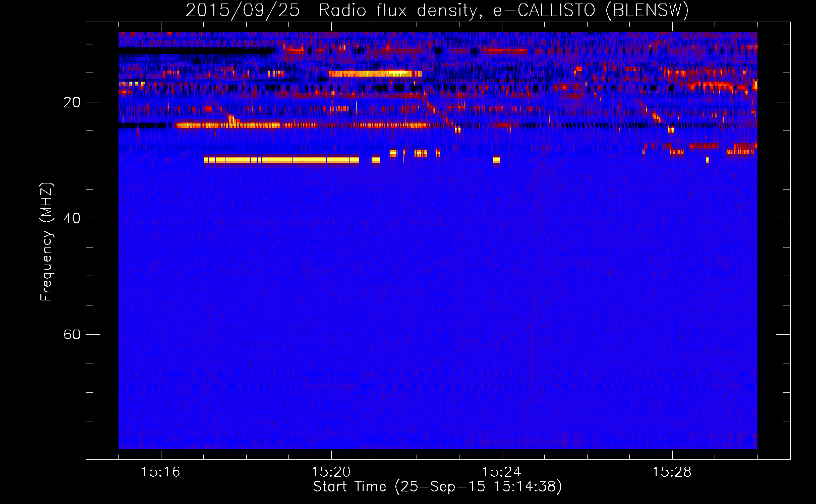Viewport: 816px width, 504px height.
Task: Click the 40 MHz frequency tick label
Action: (72, 218)
